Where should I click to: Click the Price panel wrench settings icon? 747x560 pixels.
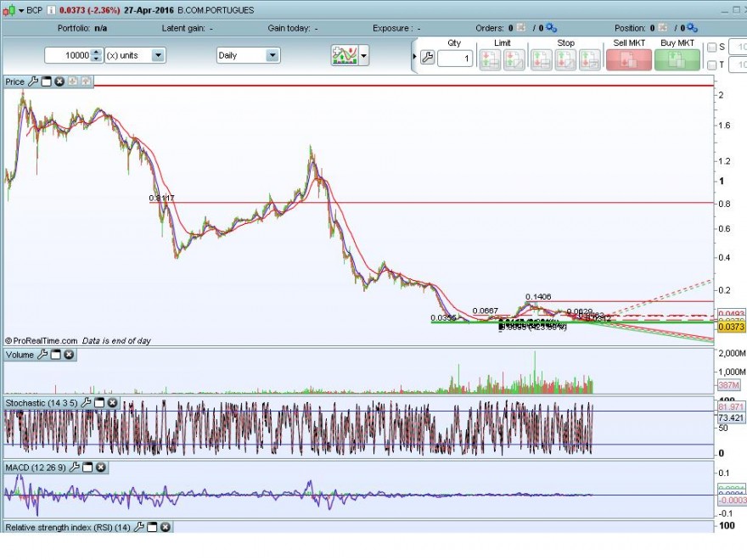click(x=33, y=81)
